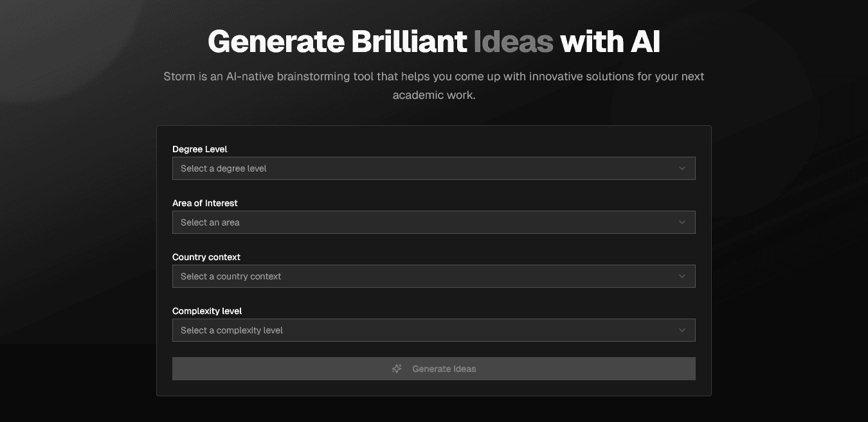This screenshot has height=422, width=868.
Task: Expand the 'Select a country context' combo box
Action: (x=433, y=276)
